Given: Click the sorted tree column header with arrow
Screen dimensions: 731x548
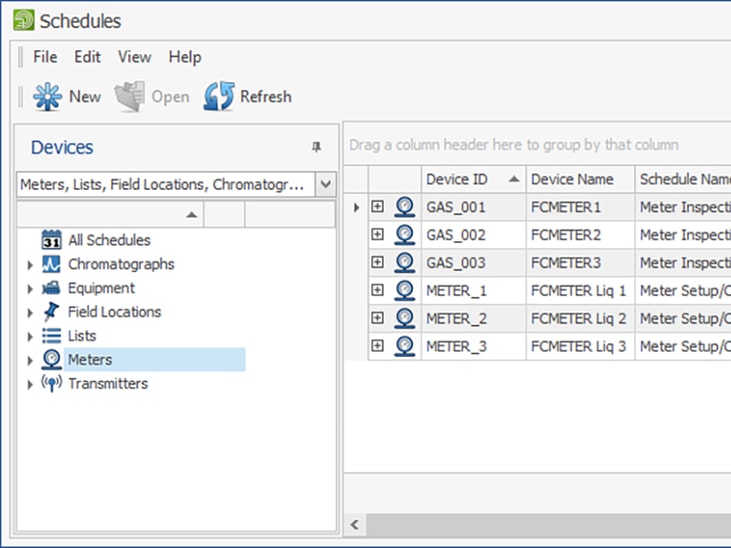Looking at the screenshot, I should click(x=110, y=215).
